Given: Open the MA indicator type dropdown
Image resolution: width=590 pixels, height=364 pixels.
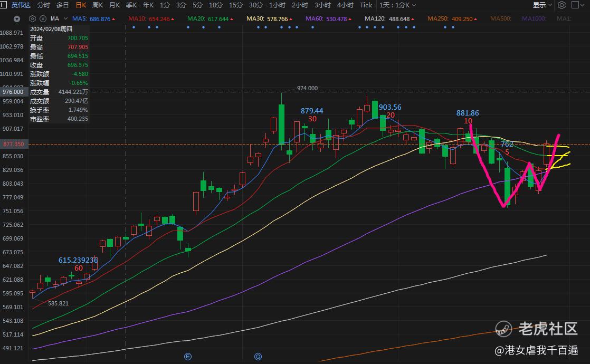Looking at the screenshot, I should tap(59, 18).
